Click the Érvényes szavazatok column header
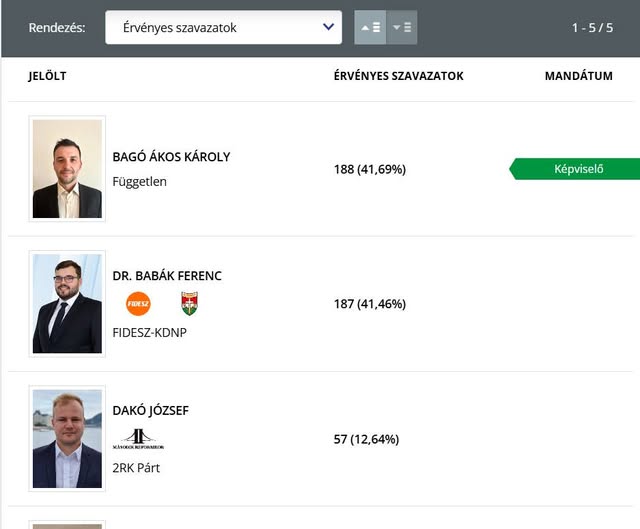 pos(398,76)
